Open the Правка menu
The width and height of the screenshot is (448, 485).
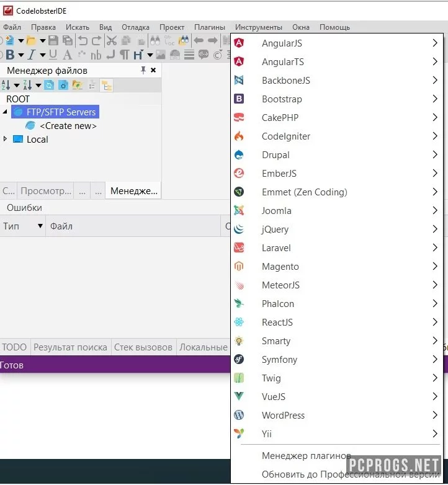[43, 27]
